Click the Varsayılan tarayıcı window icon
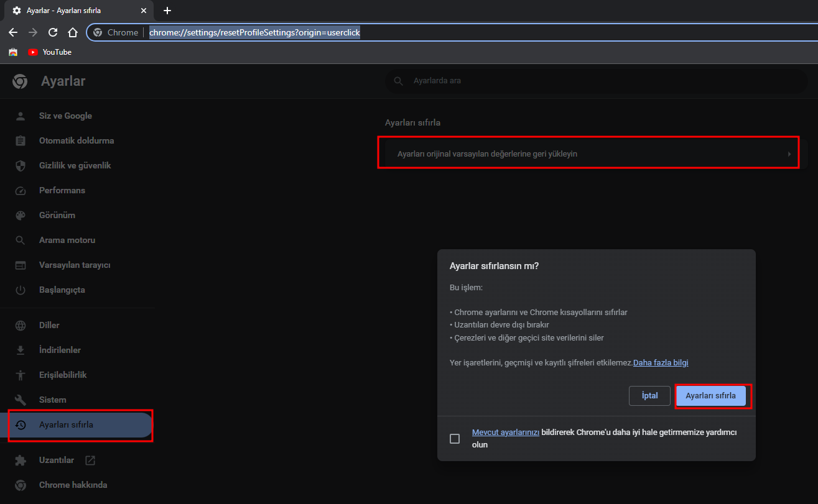 [x=21, y=265]
